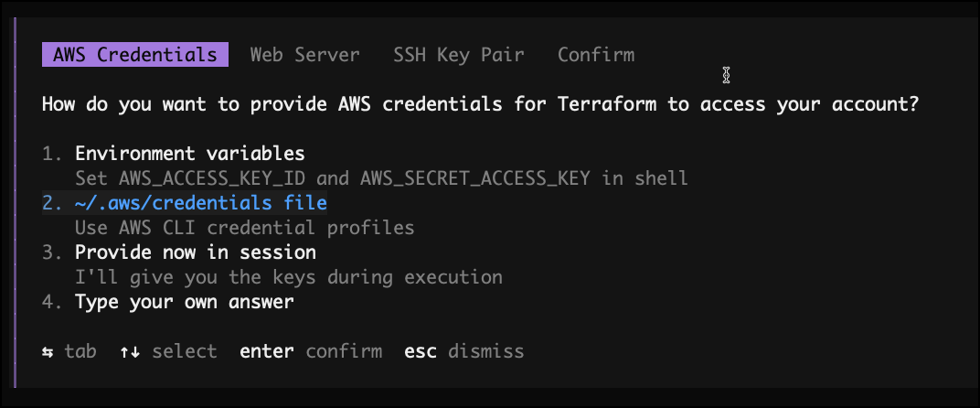Click the up/down arrows select icon
980x408 pixels.
(x=128, y=351)
